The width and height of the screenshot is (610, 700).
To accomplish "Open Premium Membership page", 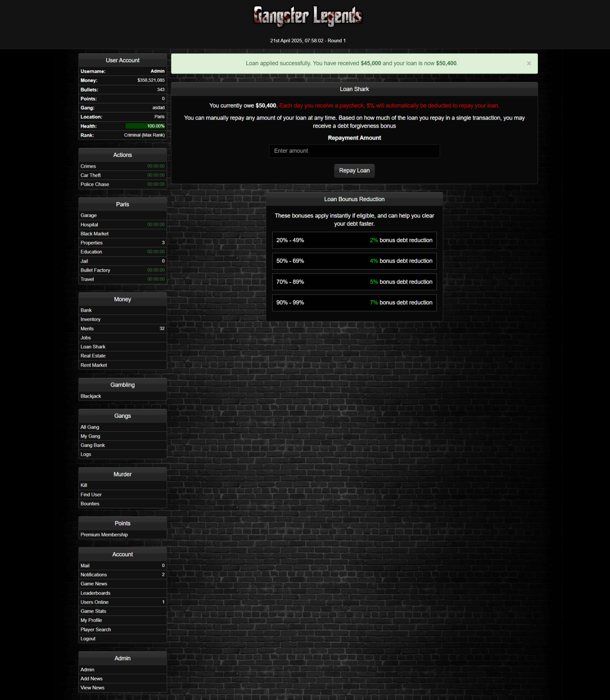I will pyautogui.click(x=104, y=534).
